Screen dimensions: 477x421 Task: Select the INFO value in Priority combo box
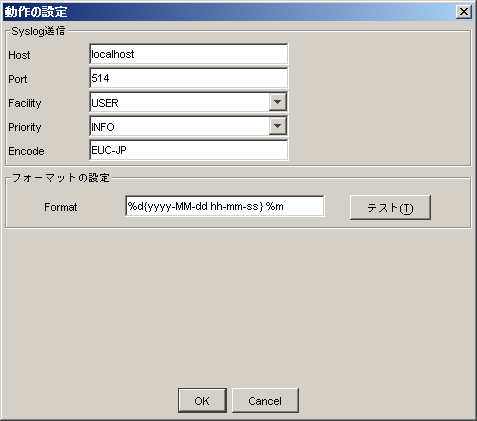(179, 127)
